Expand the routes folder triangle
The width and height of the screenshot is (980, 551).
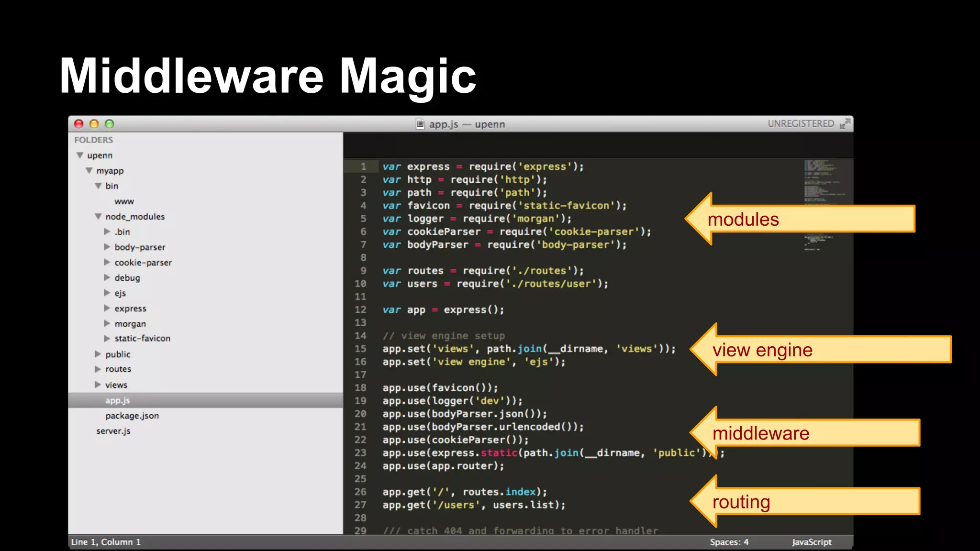point(98,369)
